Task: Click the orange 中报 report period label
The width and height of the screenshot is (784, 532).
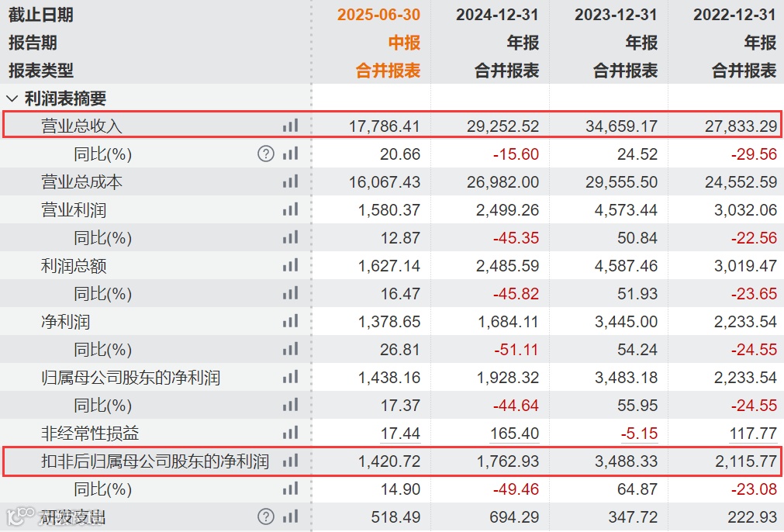Action: 404,43
